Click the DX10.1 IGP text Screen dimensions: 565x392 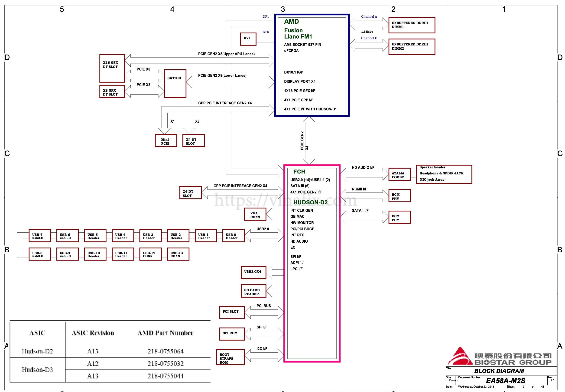pos(293,72)
